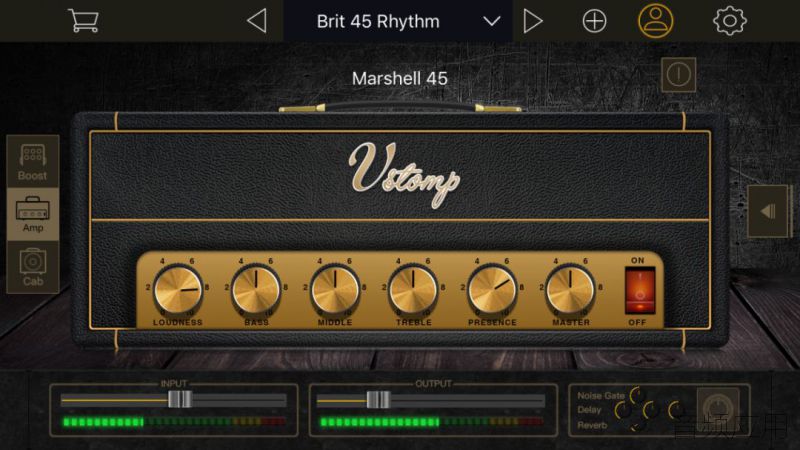Open user account profile icon
Viewport: 800px width, 450px height.
(656, 20)
